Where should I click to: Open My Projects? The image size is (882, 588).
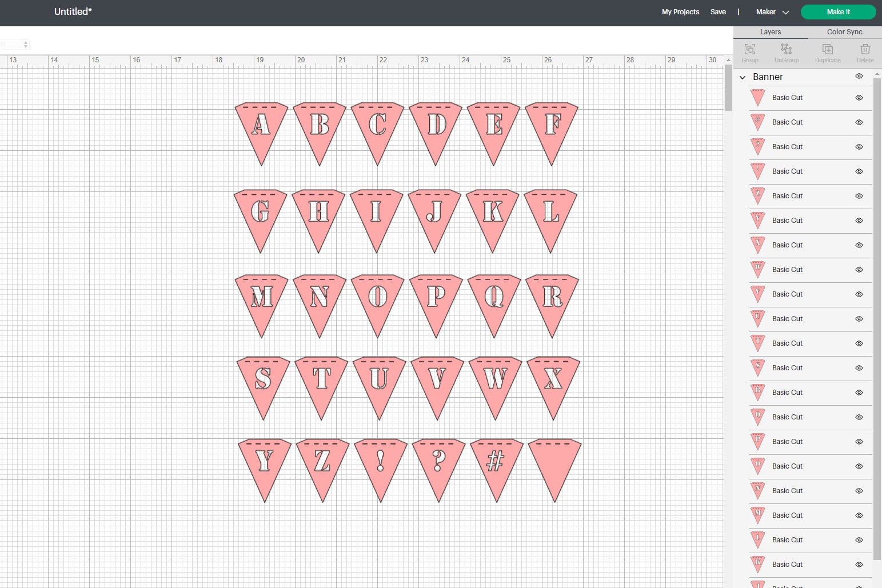(x=680, y=11)
